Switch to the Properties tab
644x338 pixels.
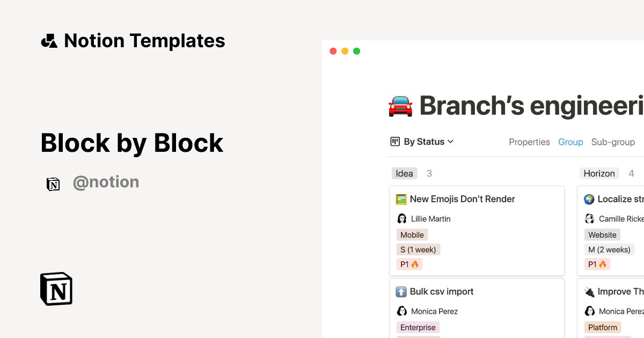click(x=529, y=142)
